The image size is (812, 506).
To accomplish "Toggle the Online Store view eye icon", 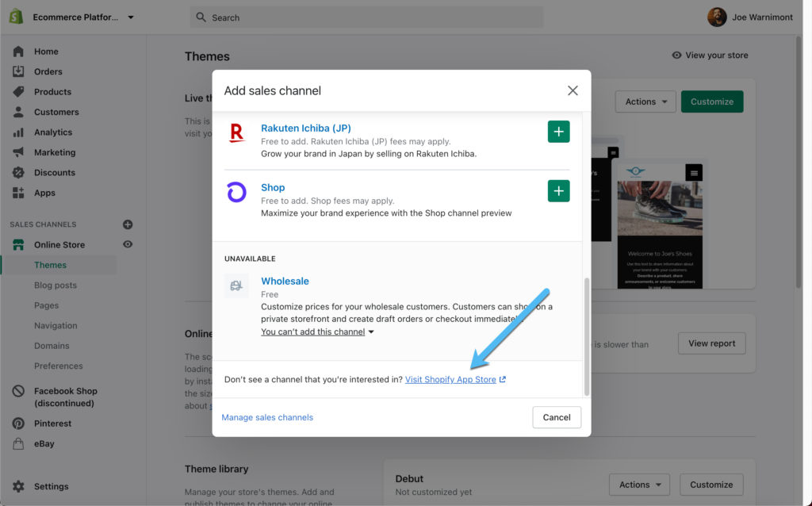I will tap(128, 244).
